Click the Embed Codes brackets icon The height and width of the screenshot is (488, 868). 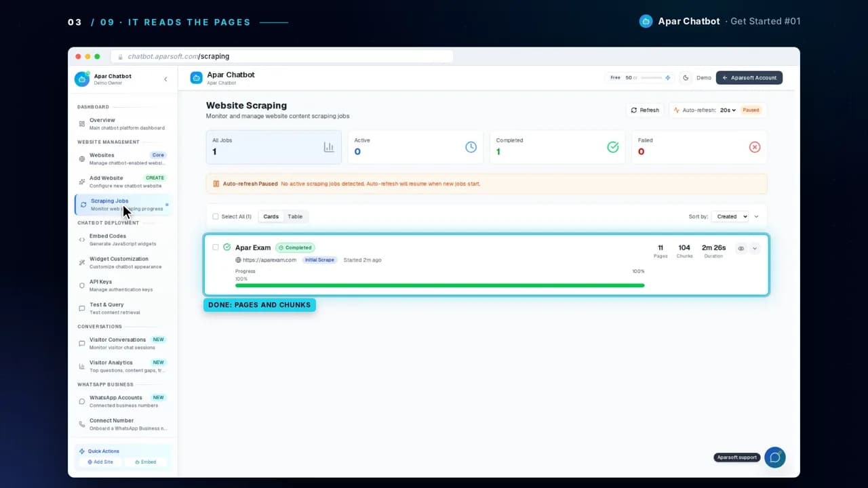pyautogui.click(x=82, y=240)
